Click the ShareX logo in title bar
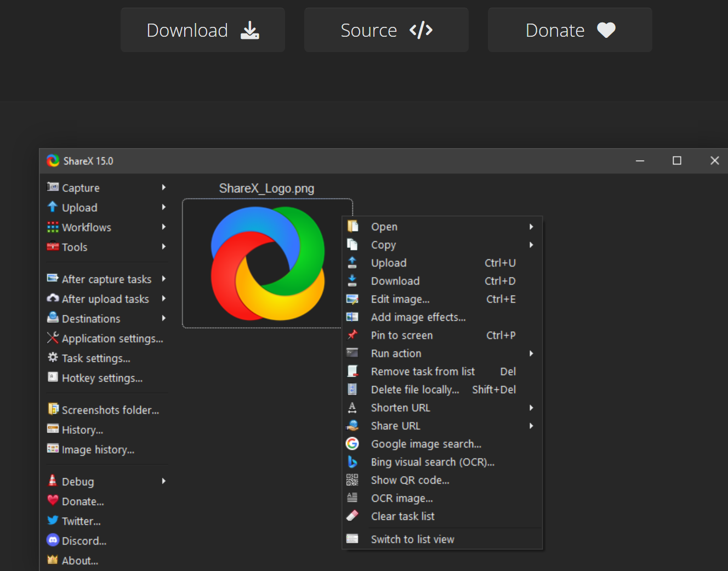728x571 pixels. click(53, 161)
